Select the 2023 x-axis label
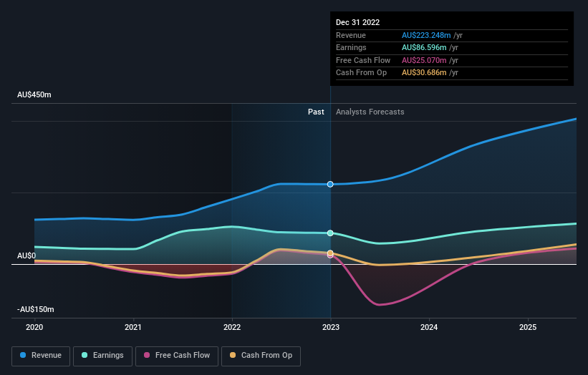The image size is (588, 375). pyautogui.click(x=331, y=327)
